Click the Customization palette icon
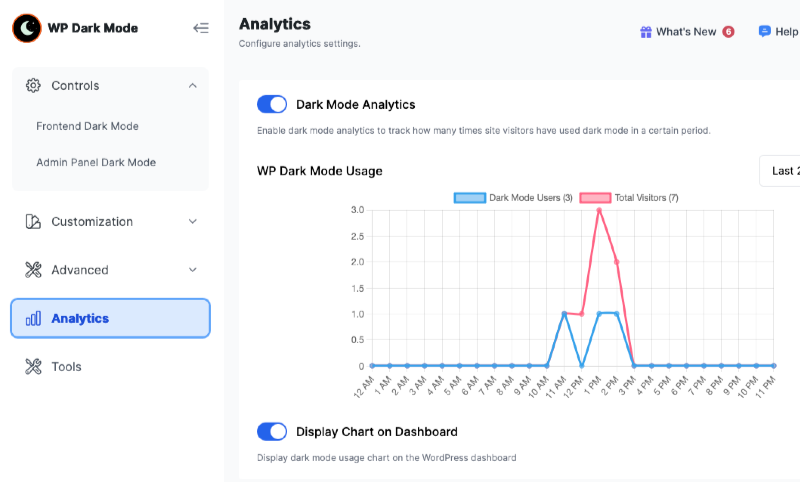This screenshot has height=482, width=800. tap(33, 221)
